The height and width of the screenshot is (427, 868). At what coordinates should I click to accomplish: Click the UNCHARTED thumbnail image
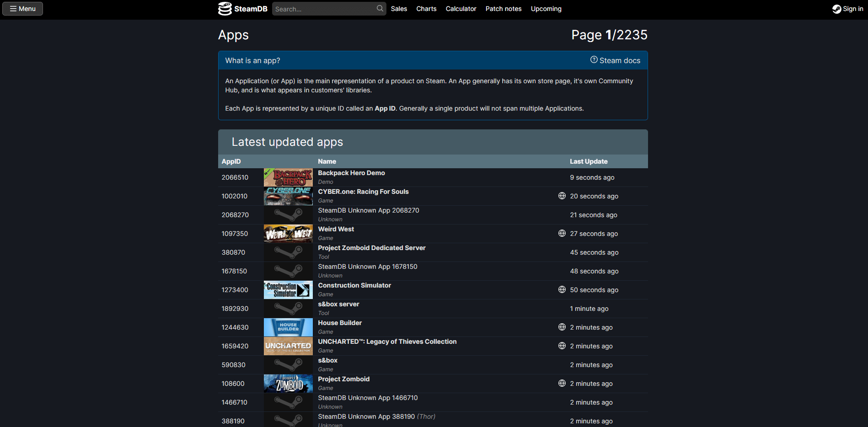tap(288, 346)
